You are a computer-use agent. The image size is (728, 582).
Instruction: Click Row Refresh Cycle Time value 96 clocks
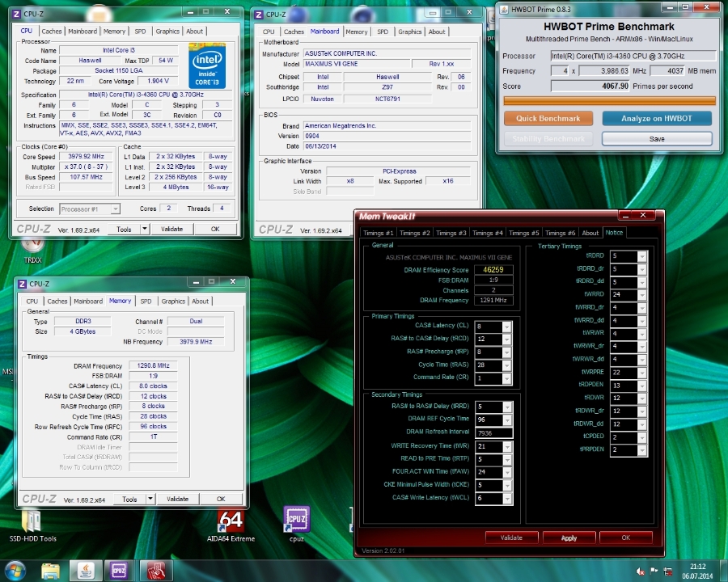tap(153, 427)
